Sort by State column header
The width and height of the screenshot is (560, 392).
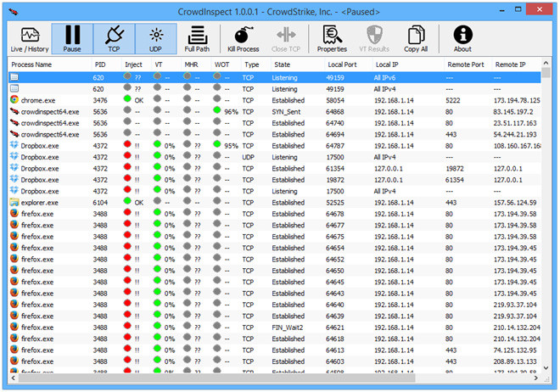click(283, 64)
